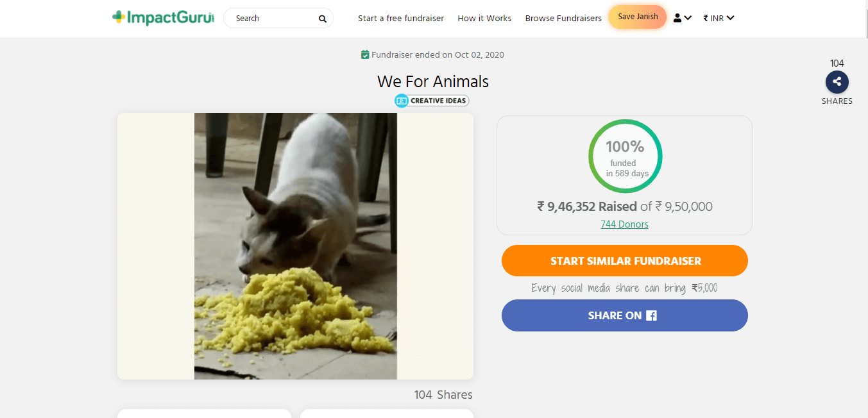Open the user account icon menu
This screenshot has width=868, height=418.
677,18
